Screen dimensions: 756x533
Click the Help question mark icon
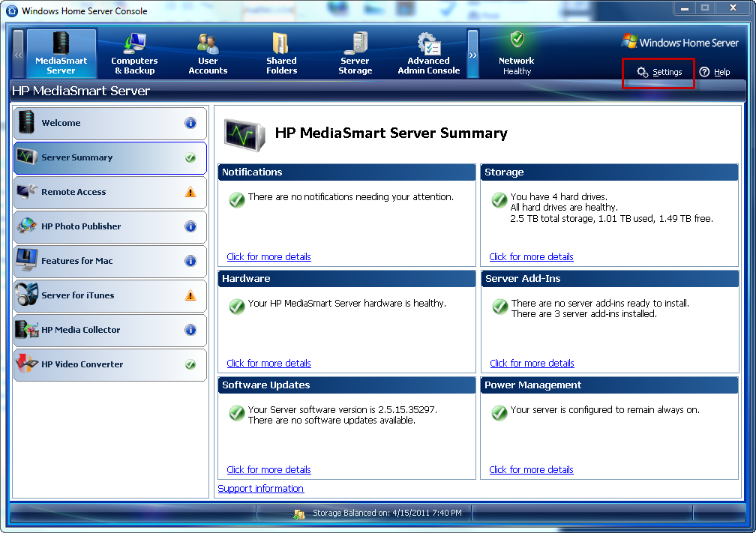pyautogui.click(x=704, y=72)
